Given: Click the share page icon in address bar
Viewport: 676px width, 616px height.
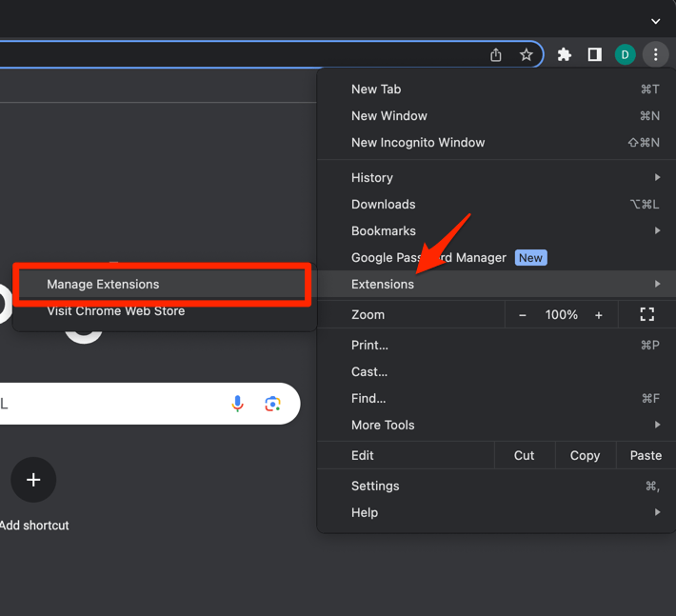Looking at the screenshot, I should [x=496, y=55].
